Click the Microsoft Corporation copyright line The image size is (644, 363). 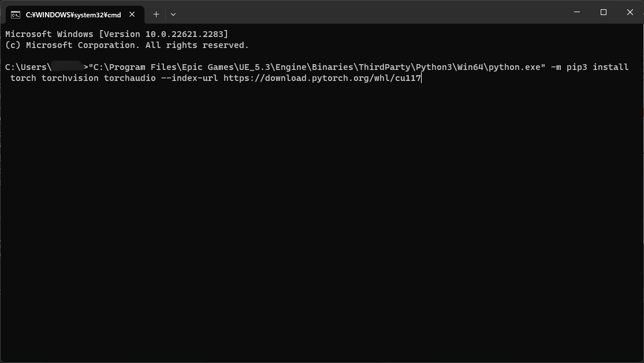coord(126,45)
